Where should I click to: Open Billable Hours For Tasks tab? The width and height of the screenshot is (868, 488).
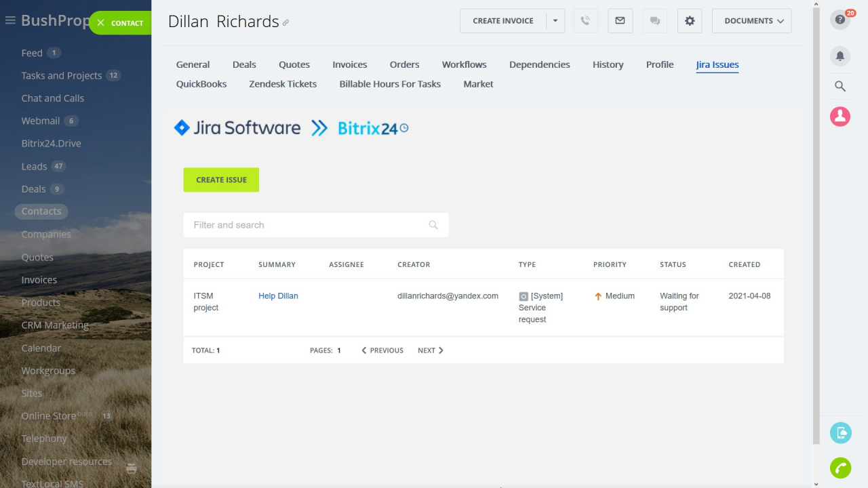coord(390,84)
